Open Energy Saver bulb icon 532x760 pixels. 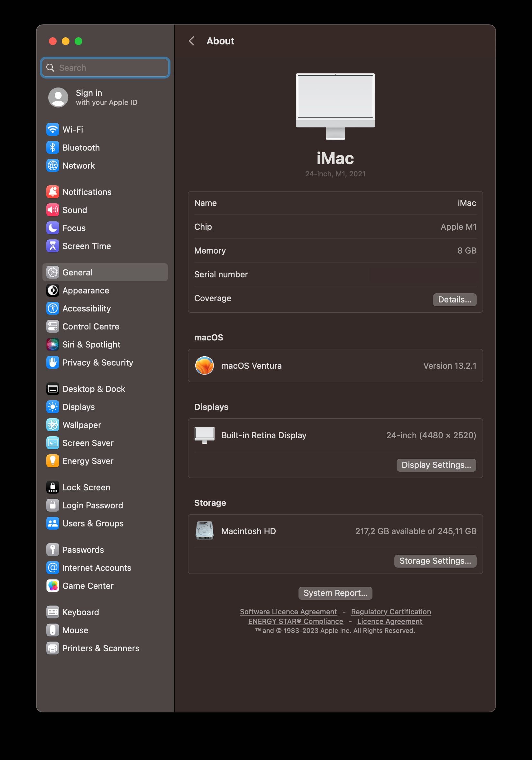coord(53,461)
